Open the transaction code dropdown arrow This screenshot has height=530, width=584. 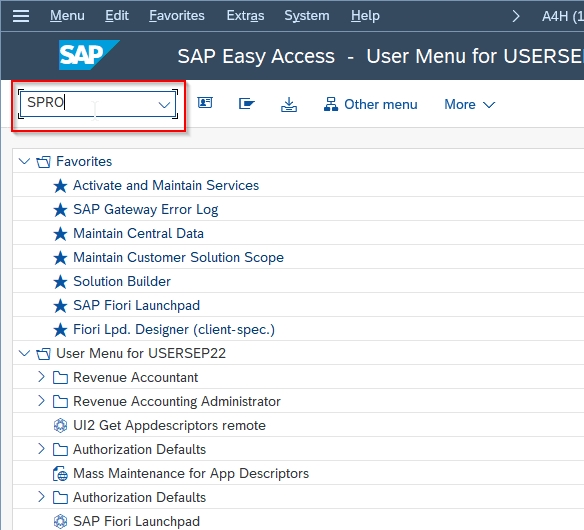pos(164,105)
